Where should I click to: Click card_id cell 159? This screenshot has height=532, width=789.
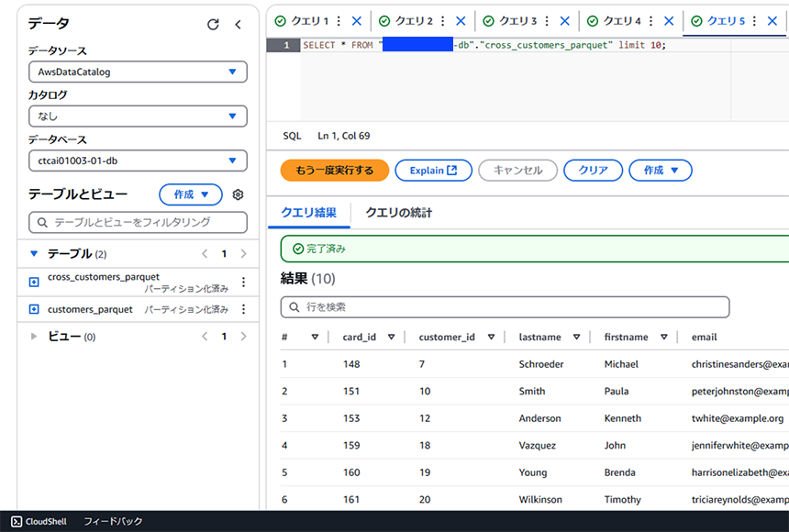[x=351, y=446]
